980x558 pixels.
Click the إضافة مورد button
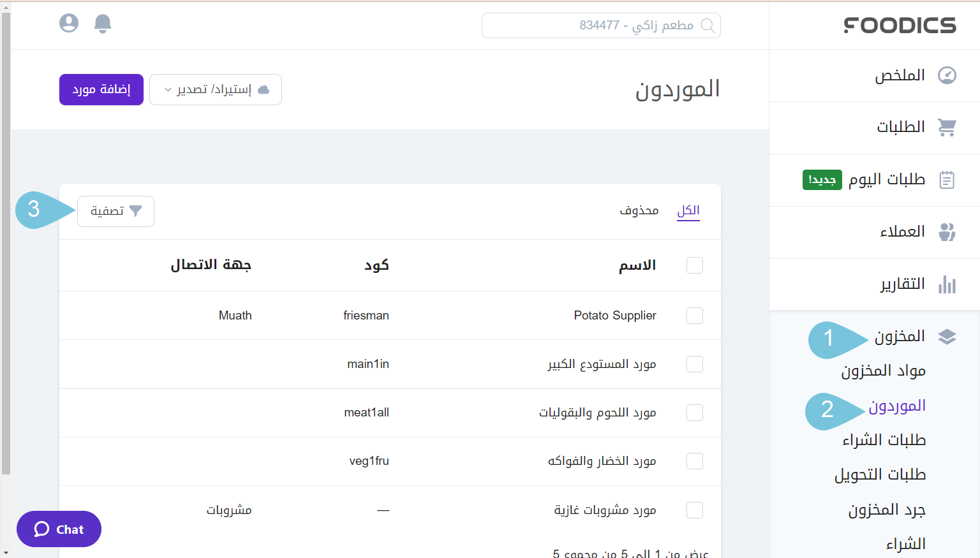[101, 89]
